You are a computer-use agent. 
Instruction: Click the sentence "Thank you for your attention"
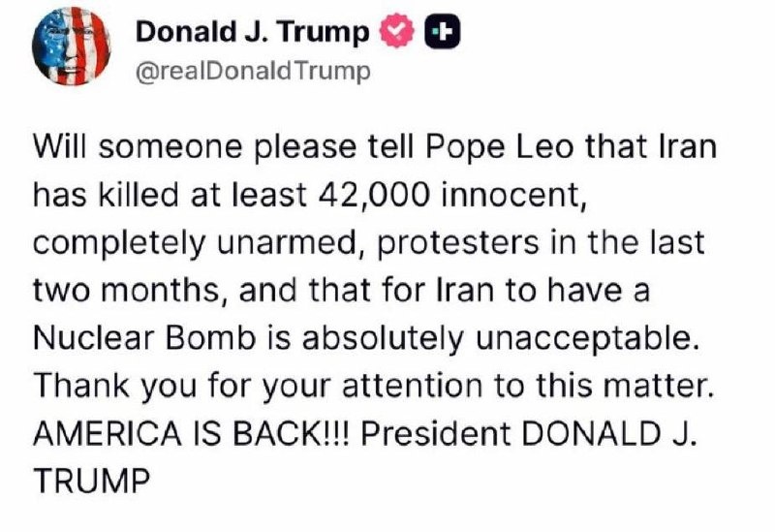click(x=257, y=386)
